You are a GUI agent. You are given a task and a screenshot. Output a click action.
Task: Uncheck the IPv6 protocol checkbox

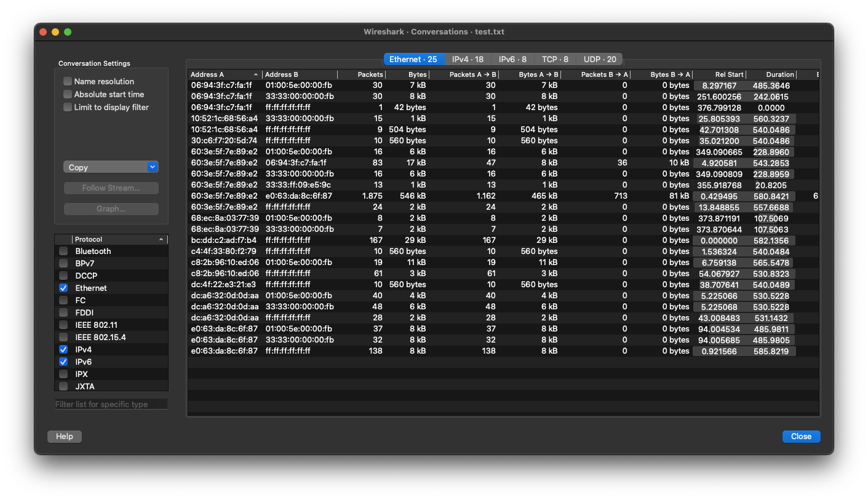pos(63,362)
